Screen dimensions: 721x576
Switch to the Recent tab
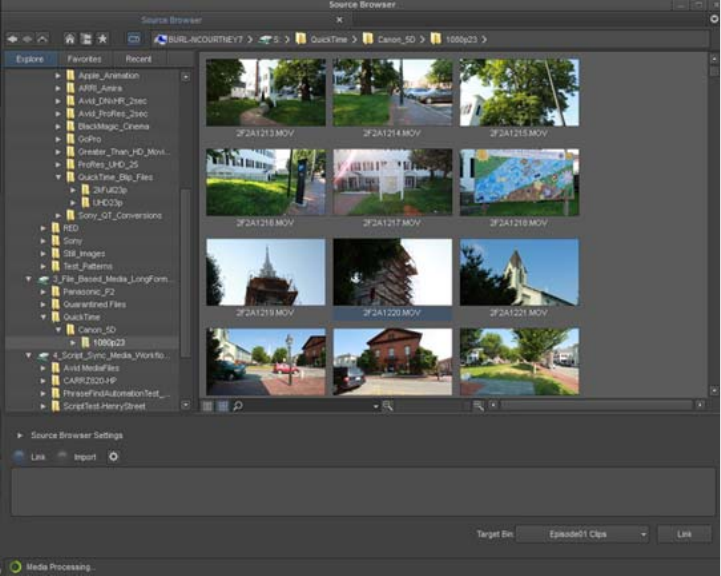click(138, 59)
